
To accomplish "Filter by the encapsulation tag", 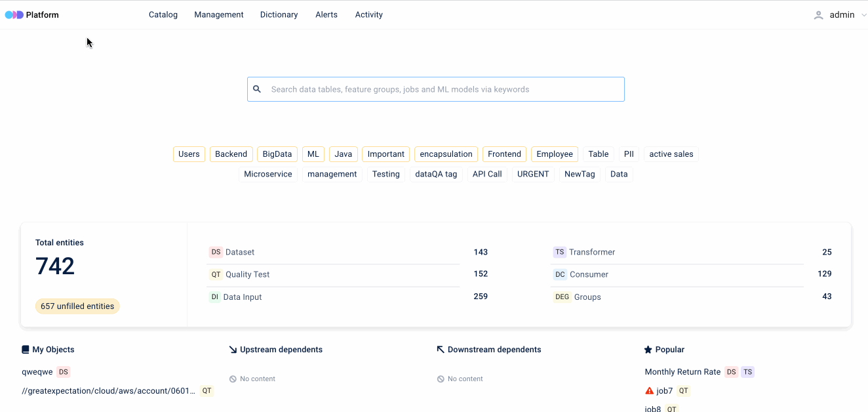I will (446, 154).
